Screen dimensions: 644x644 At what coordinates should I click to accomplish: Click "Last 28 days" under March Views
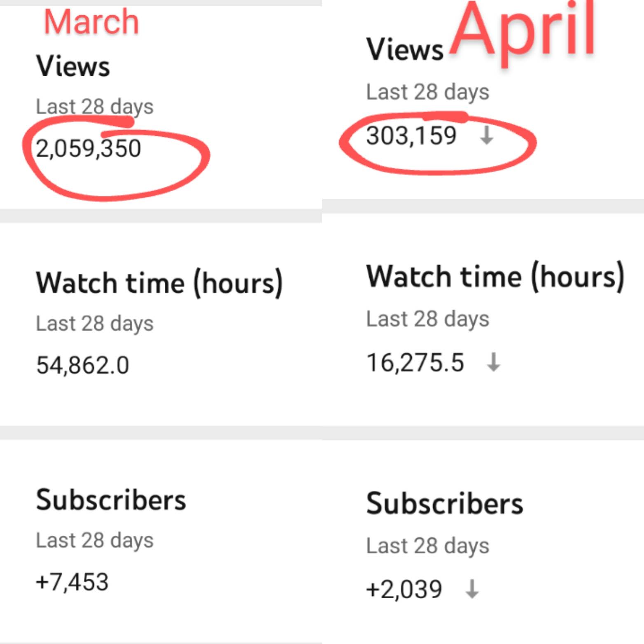[95, 107]
